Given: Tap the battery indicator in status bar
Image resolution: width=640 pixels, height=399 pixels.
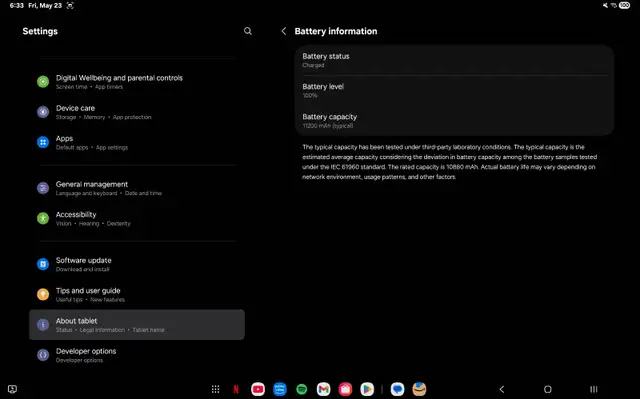Looking at the screenshot, I should pyautogui.click(x=624, y=5).
